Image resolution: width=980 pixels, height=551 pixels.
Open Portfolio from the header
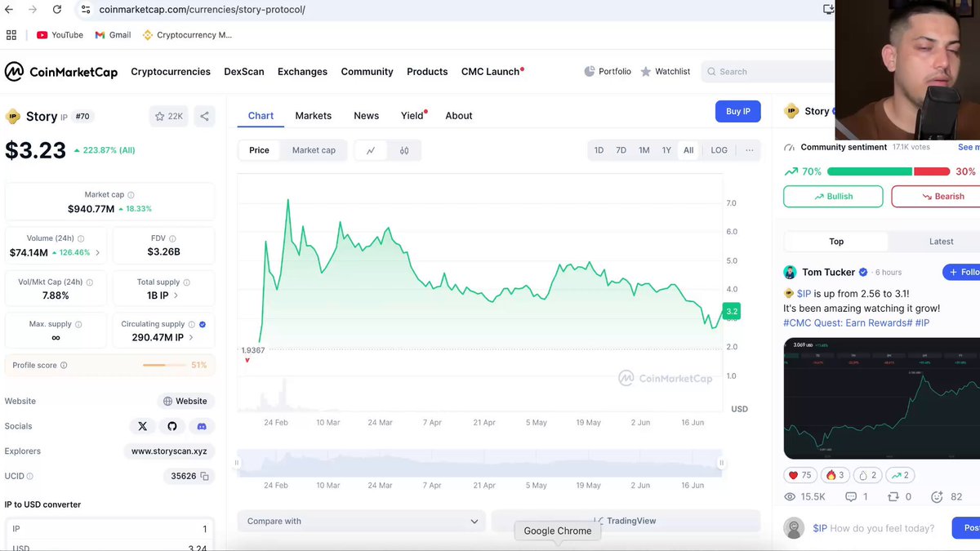coord(608,72)
